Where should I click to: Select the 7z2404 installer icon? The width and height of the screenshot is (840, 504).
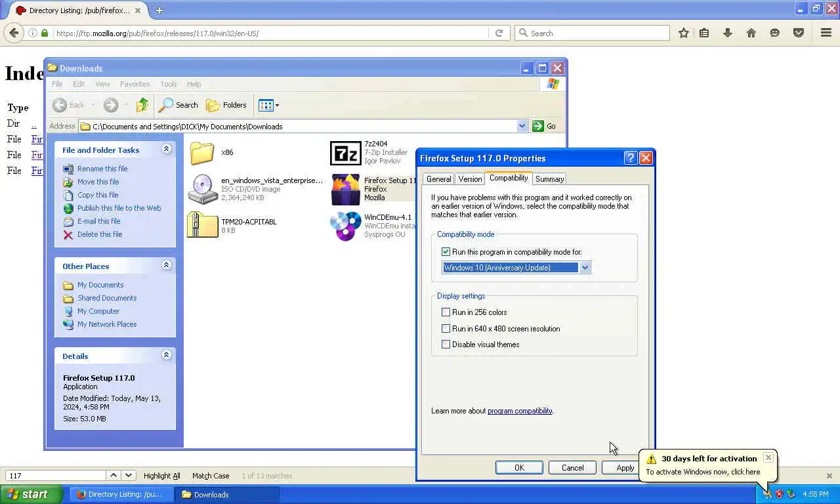[345, 152]
